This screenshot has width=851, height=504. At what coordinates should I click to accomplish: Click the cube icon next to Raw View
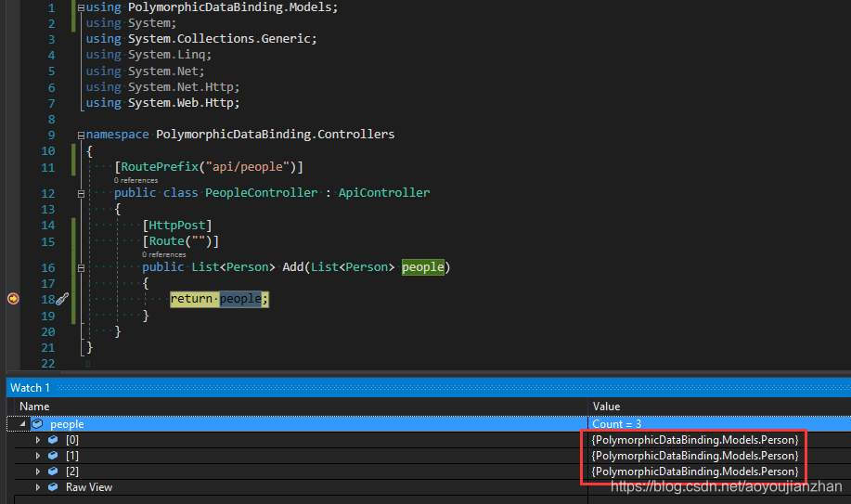coord(53,486)
